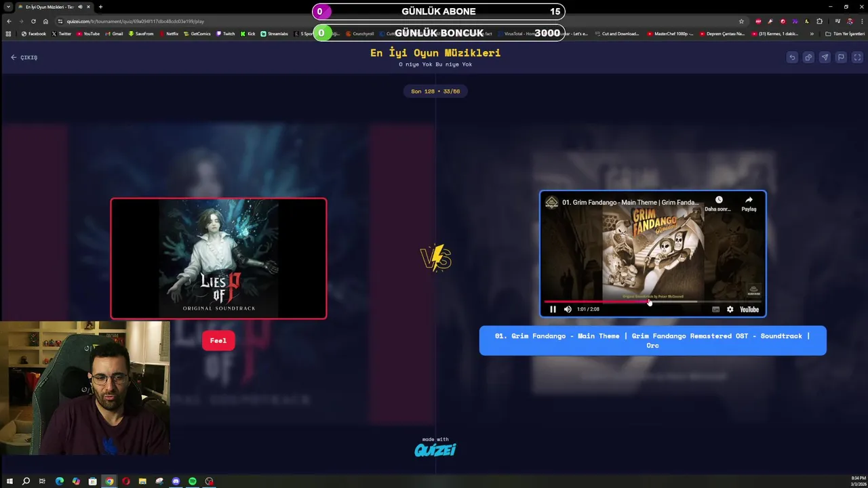Screen dimensions: 868x488
Task: Expand the tab search dropdown arrow
Action: click(x=7, y=7)
